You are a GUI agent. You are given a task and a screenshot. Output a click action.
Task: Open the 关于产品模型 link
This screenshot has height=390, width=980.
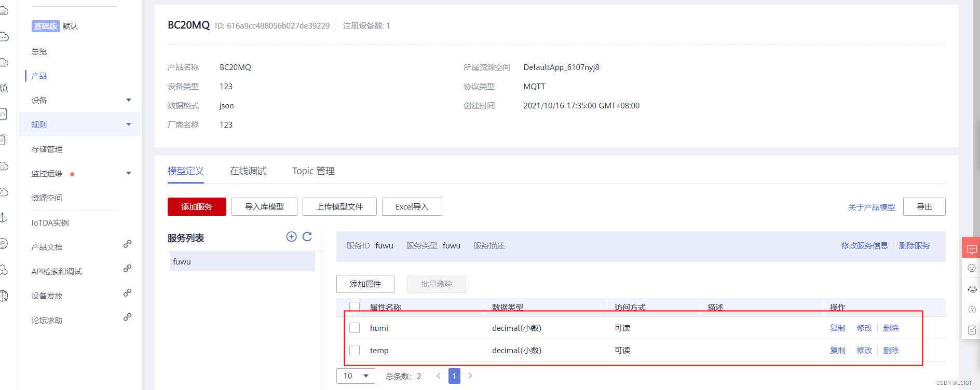tap(872, 207)
